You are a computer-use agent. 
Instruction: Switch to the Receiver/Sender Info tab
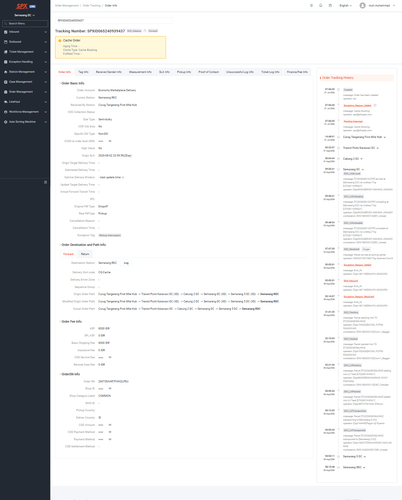click(109, 72)
